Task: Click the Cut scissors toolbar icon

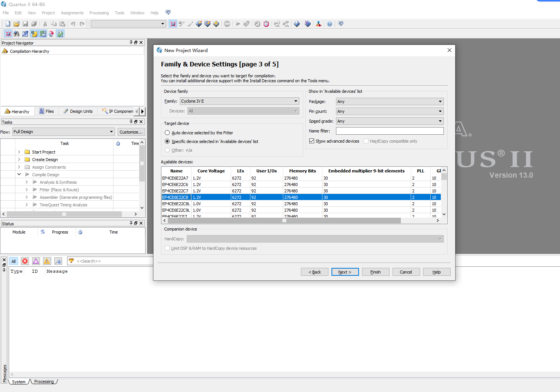Action: click(x=45, y=24)
